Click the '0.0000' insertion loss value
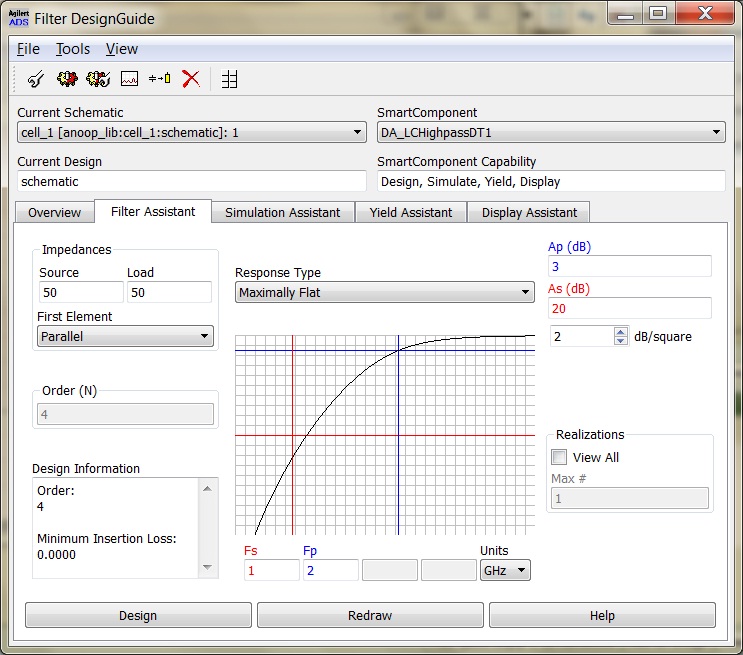 click(x=56, y=555)
